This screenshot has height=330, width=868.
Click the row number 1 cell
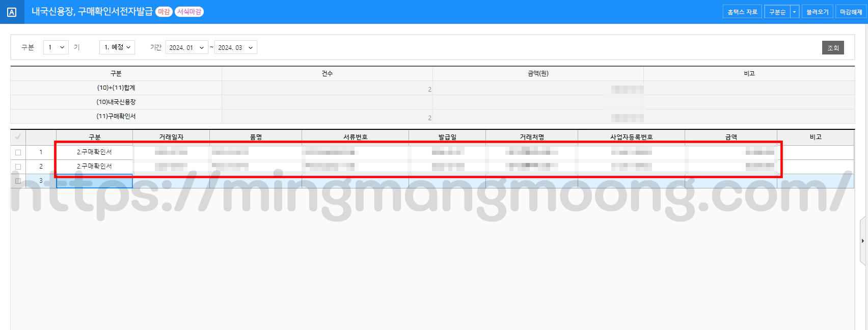(41, 152)
